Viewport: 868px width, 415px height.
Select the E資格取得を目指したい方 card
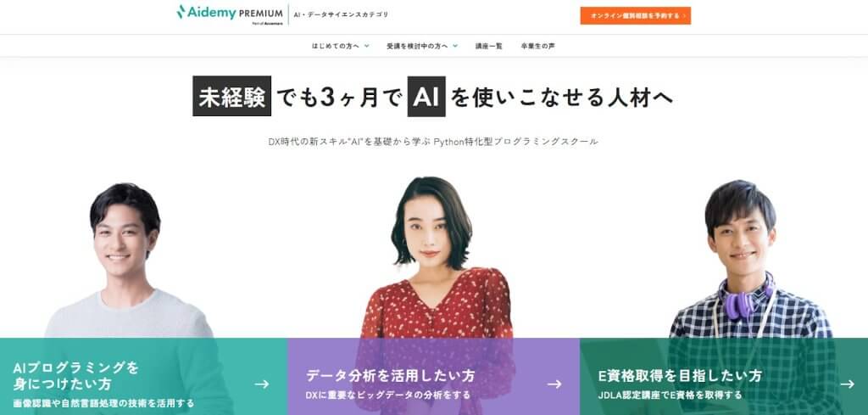click(x=724, y=377)
